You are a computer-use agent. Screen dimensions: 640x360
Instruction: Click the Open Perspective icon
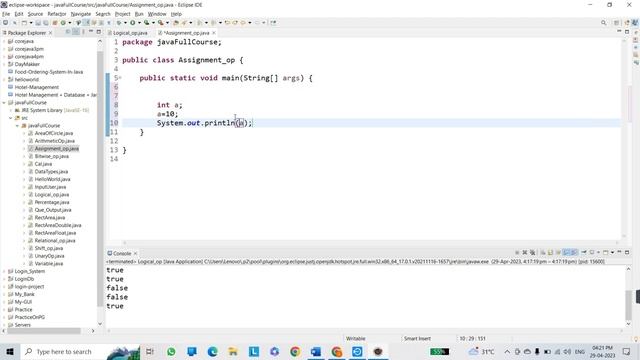[617, 23]
